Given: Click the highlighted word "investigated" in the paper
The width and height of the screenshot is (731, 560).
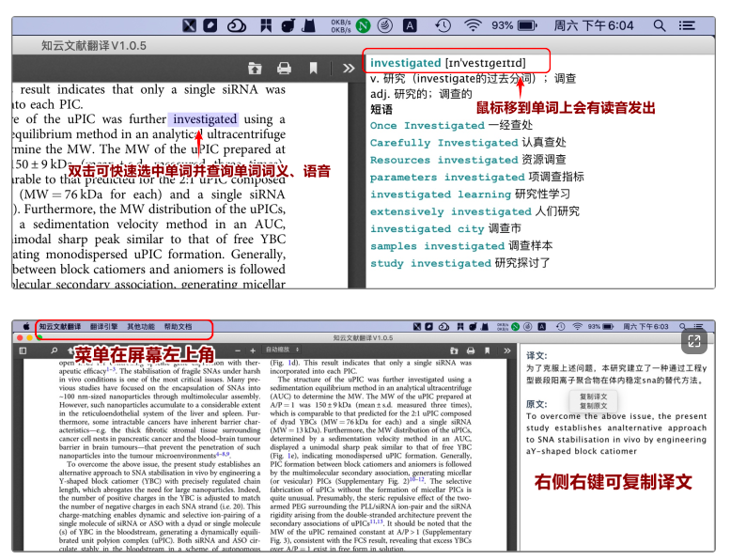Looking at the screenshot, I should pyautogui.click(x=205, y=119).
